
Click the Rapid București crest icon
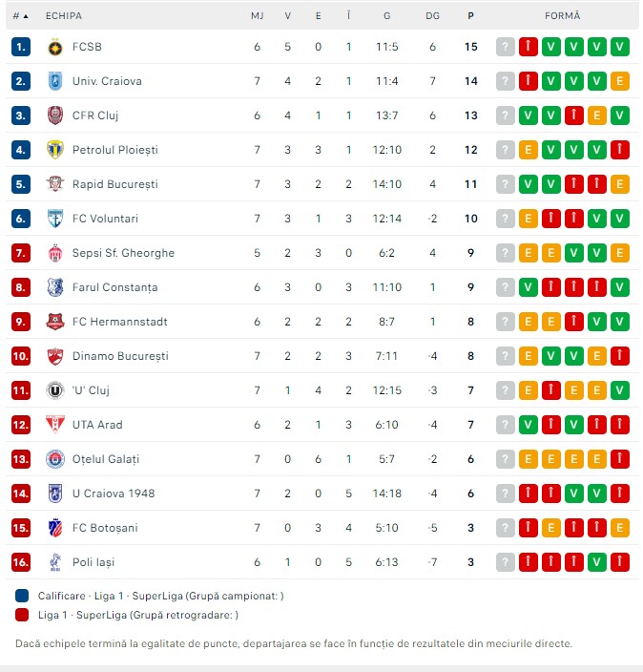point(54,184)
